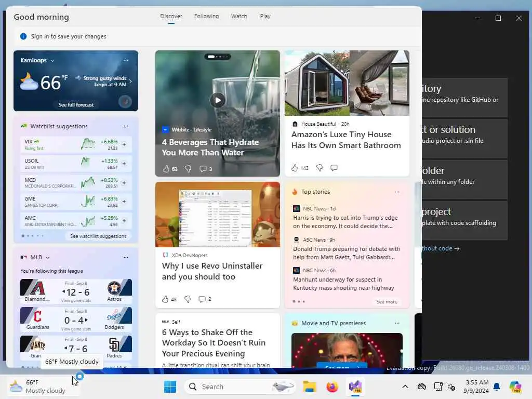The height and width of the screenshot is (399, 532).
Task: Click See more in Top stories
Action: pos(387,302)
